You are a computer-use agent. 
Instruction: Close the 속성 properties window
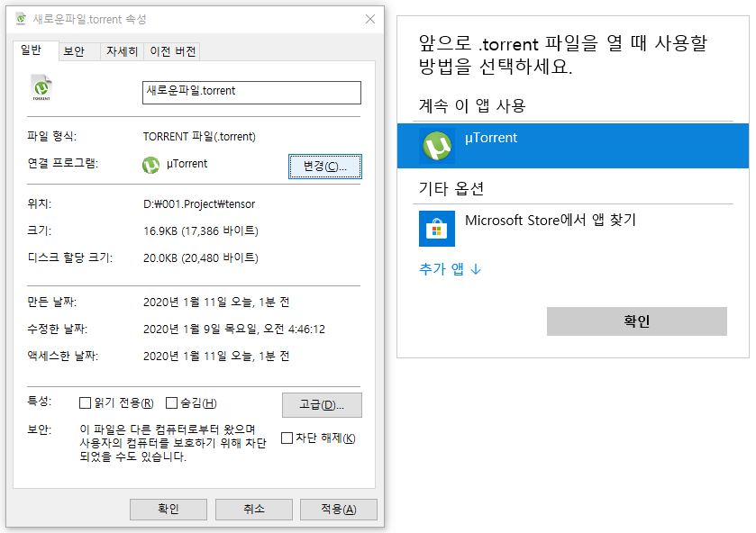tap(370, 19)
